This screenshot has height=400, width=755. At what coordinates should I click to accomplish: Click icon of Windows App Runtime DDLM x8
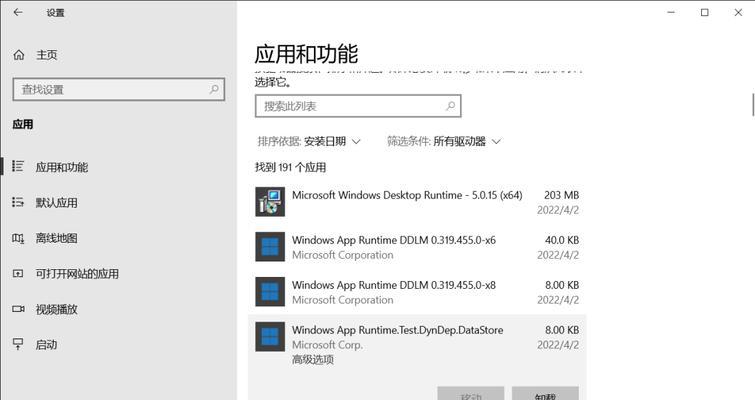point(270,292)
